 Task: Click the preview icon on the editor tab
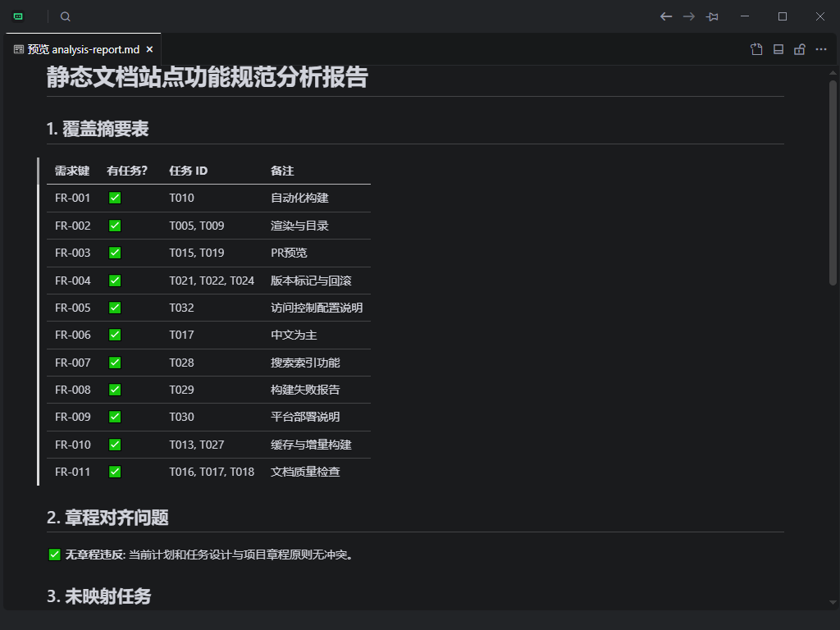(18, 49)
